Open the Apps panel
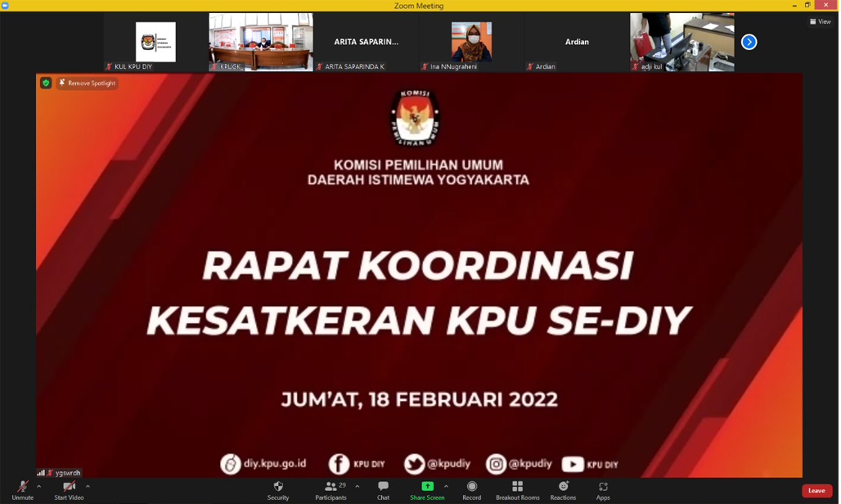Viewport: 841px width, 504px height. tap(603, 489)
